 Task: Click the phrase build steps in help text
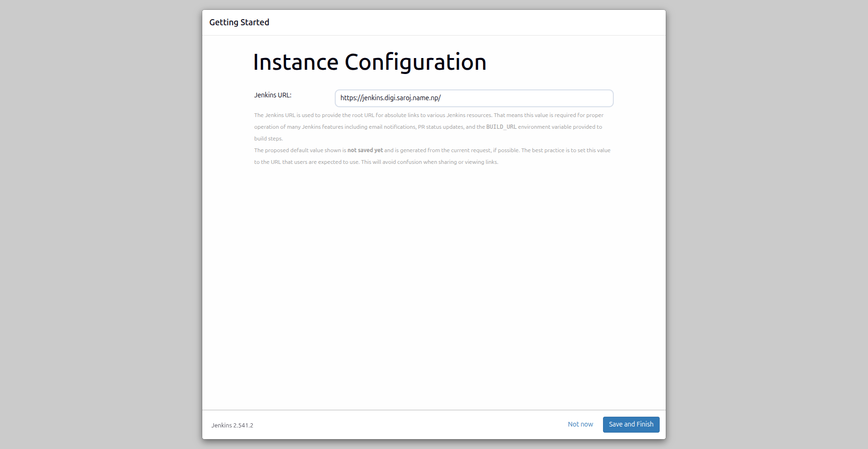[268, 138]
